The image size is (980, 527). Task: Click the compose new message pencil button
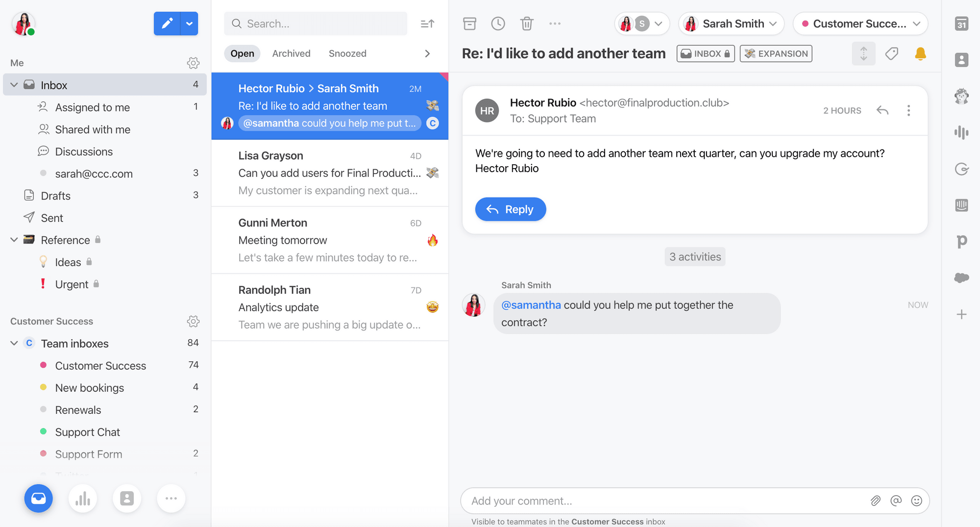coord(167,24)
